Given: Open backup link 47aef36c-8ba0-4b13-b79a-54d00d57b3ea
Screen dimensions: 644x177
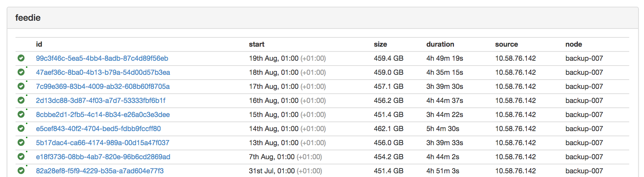Looking at the screenshot, I should [x=103, y=72].
